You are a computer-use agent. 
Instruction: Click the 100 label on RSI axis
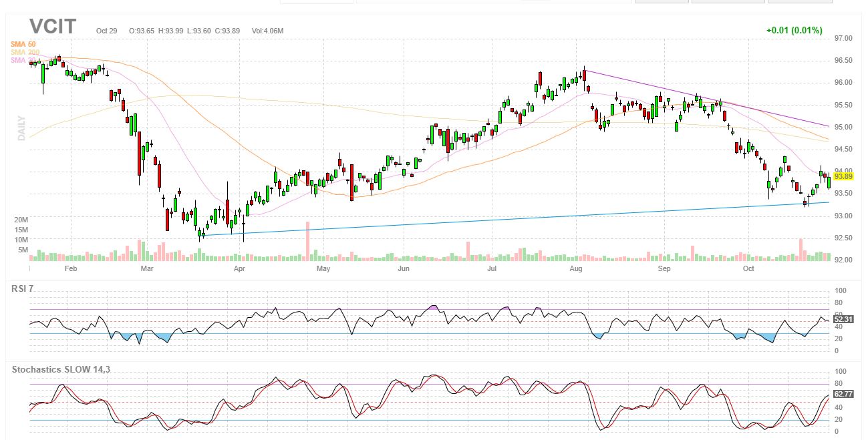coord(840,291)
